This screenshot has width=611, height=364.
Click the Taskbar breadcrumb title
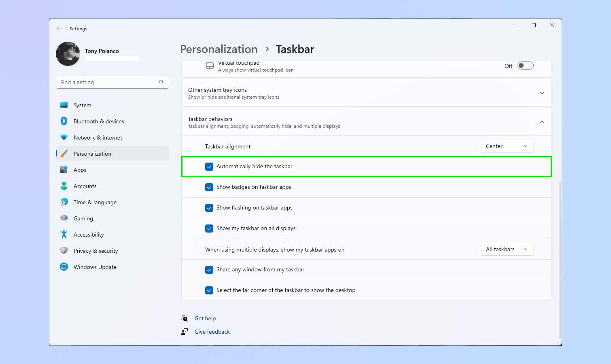(x=295, y=49)
